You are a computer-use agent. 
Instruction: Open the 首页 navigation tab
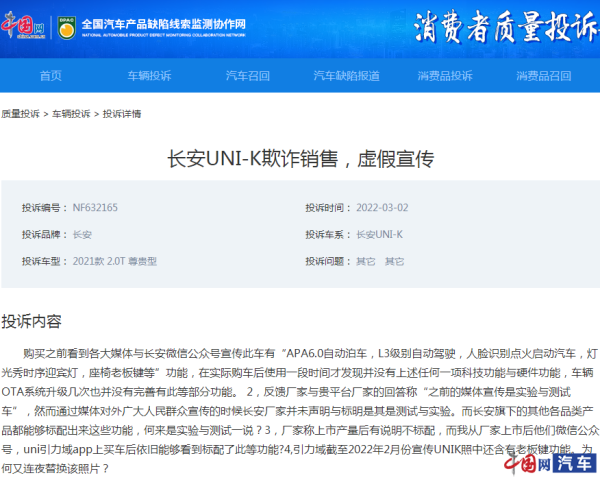point(50,76)
